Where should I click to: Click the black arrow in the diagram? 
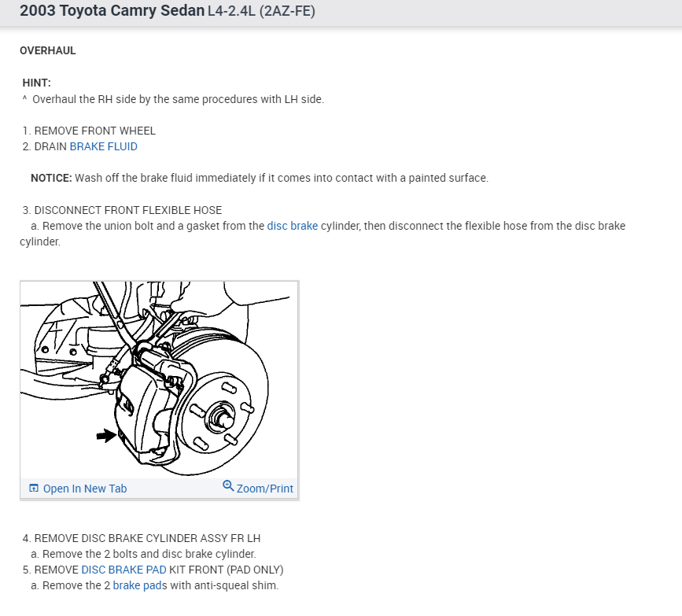(106, 435)
